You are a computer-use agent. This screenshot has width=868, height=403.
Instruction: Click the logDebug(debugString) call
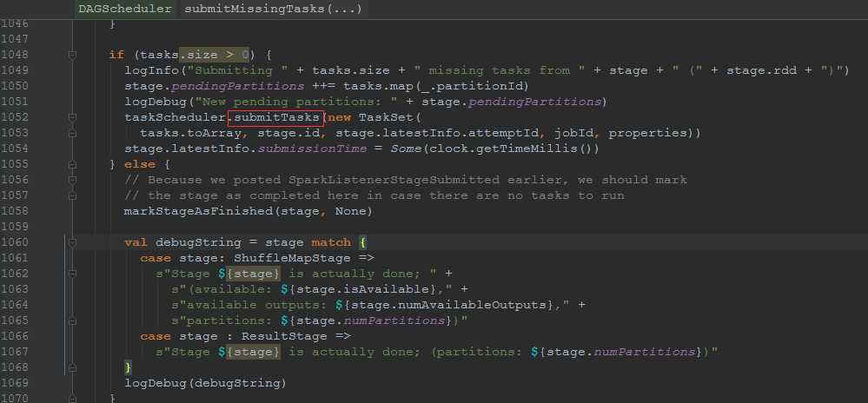(204, 383)
